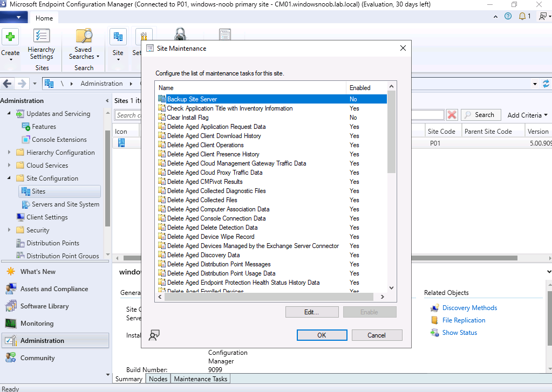Open the Add Criteria dropdown
The height and width of the screenshot is (392, 552).
[x=527, y=115]
